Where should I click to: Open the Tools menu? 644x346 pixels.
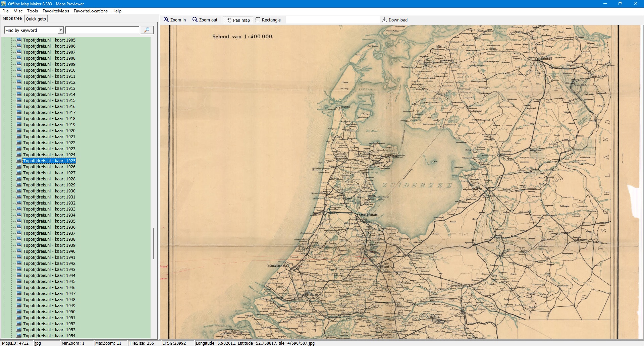tap(32, 11)
